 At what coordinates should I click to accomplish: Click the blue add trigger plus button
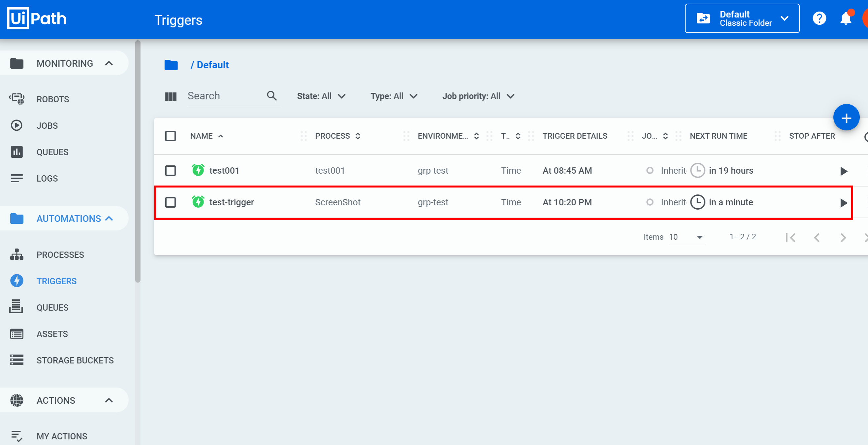click(x=846, y=118)
